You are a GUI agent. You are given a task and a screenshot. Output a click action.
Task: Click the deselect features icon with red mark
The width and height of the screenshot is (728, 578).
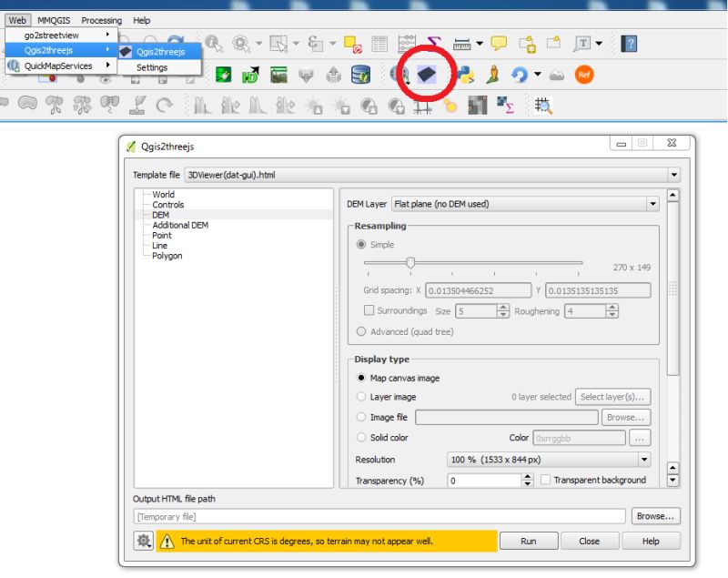(353, 44)
